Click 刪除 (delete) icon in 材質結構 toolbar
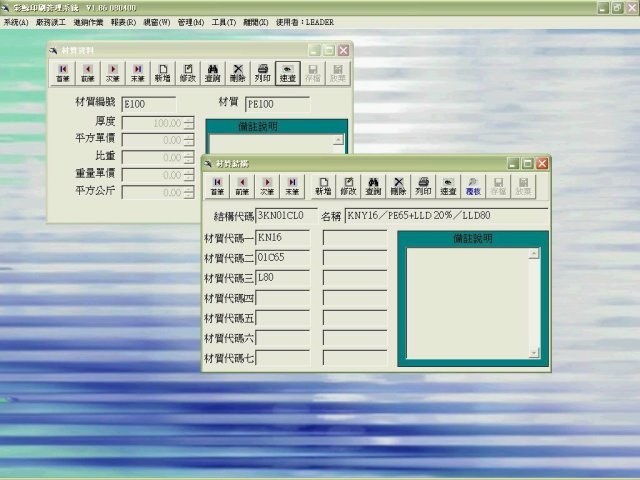The height and width of the screenshot is (480, 640). pyautogui.click(x=398, y=185)
